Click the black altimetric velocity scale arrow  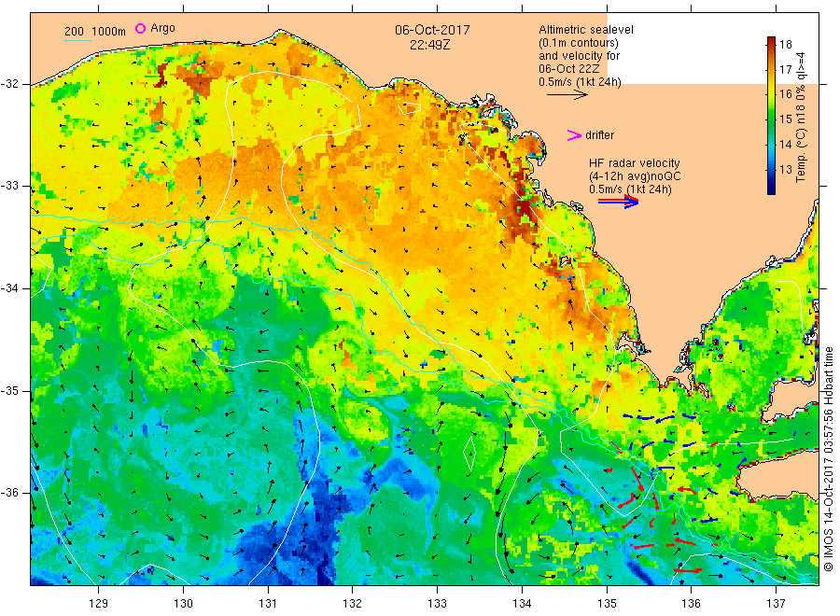coord(567,95)
